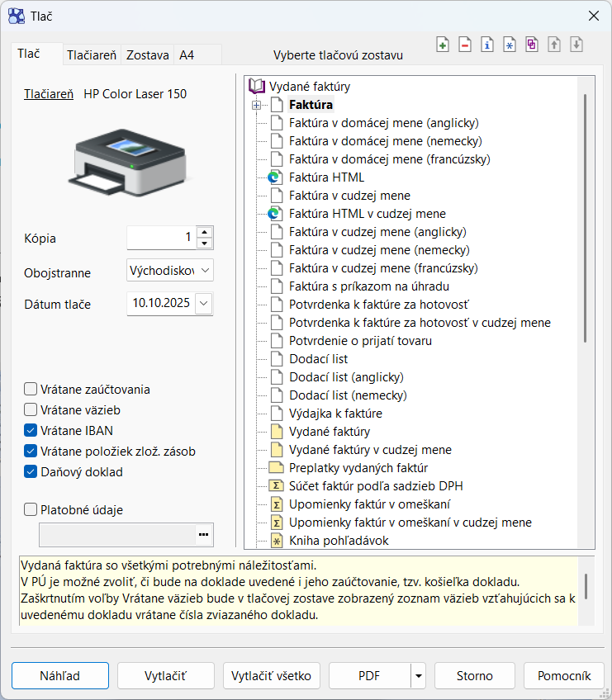Click the blue asterisk document icon in toolbar

click(510, 45)
